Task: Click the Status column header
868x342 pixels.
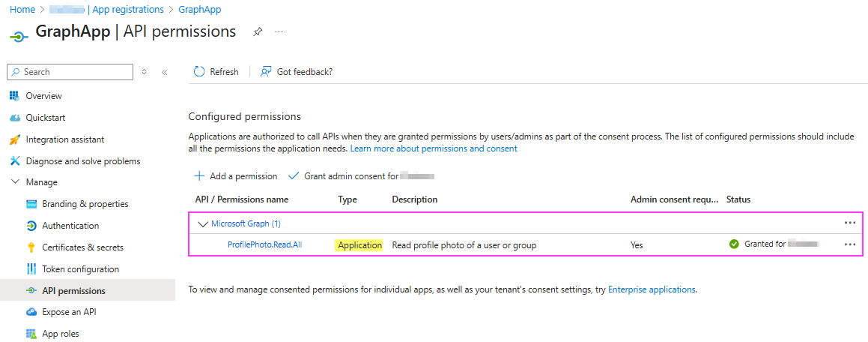Action: click(x=738, y=199)
